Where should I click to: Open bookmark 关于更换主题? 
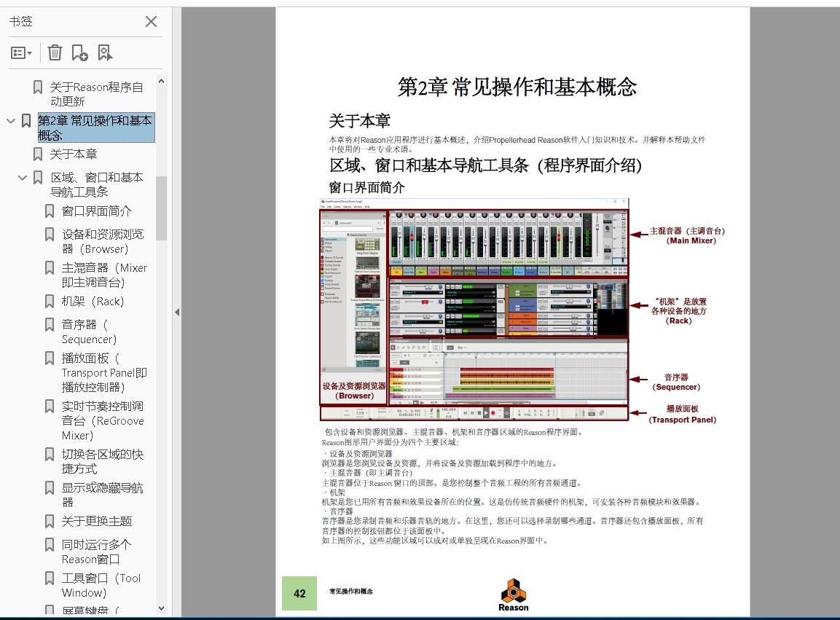pyautogui.click(x=96, y=521)
